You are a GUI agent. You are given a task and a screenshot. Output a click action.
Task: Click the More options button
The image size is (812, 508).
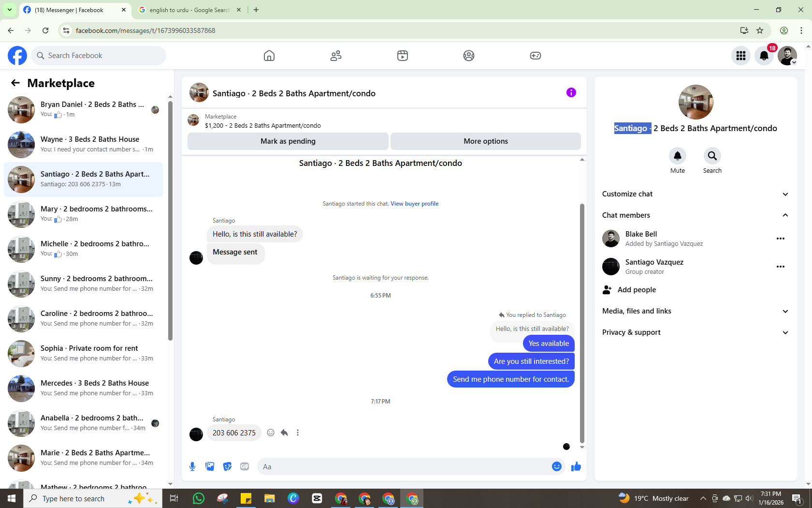click(x=486, y=141)
